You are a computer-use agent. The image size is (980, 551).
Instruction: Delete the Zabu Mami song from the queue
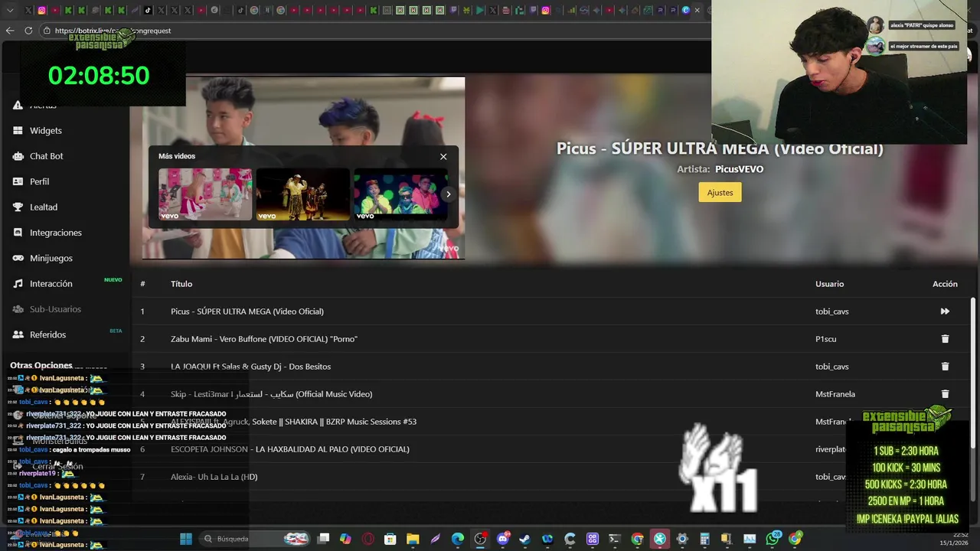click(x=945, y=339)
